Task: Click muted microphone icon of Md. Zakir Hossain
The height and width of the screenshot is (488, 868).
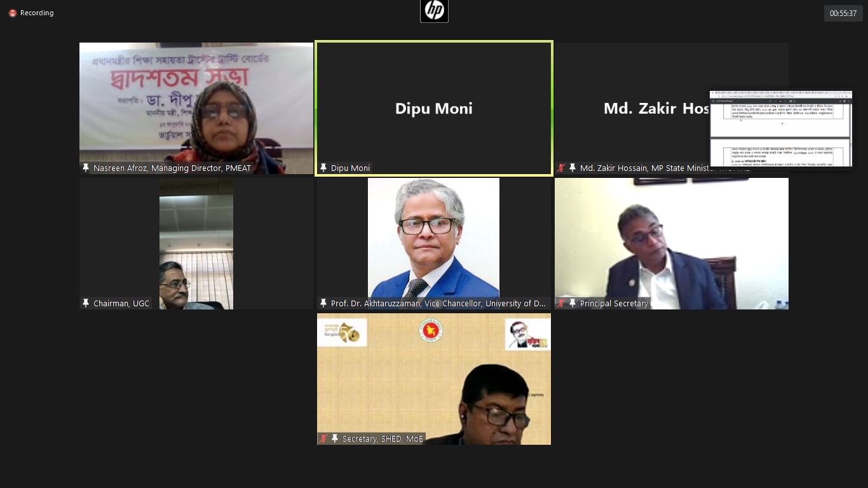Action: [561, 168]
